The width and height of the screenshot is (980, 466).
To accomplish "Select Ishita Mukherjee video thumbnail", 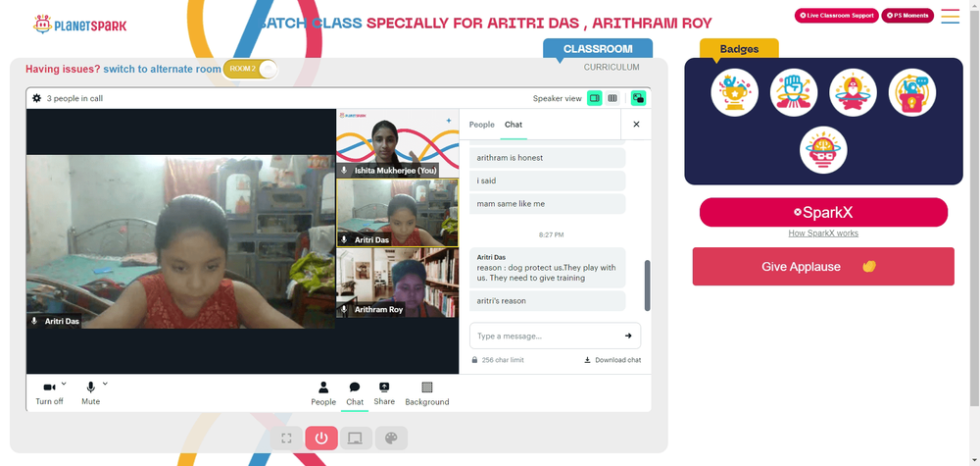I will pos(398,143).
